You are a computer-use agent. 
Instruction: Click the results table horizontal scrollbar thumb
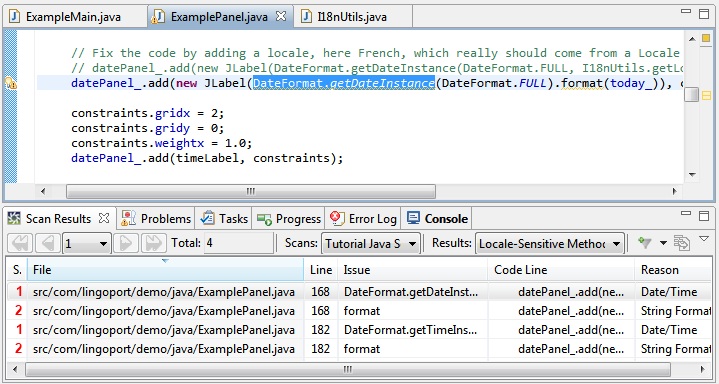(348, 369)
